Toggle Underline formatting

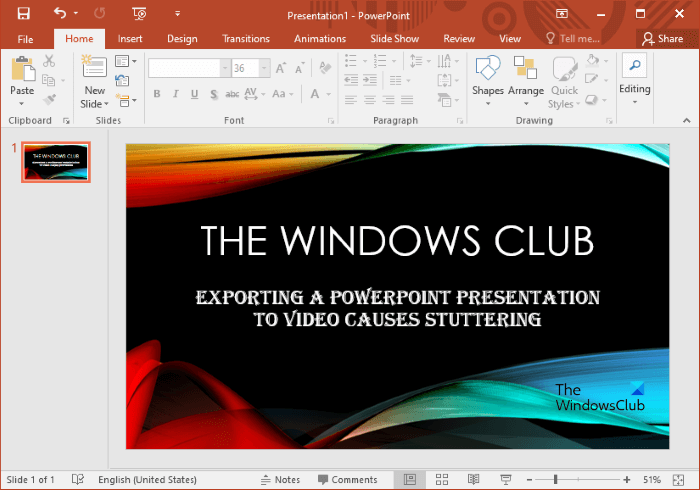click(194, 94)
